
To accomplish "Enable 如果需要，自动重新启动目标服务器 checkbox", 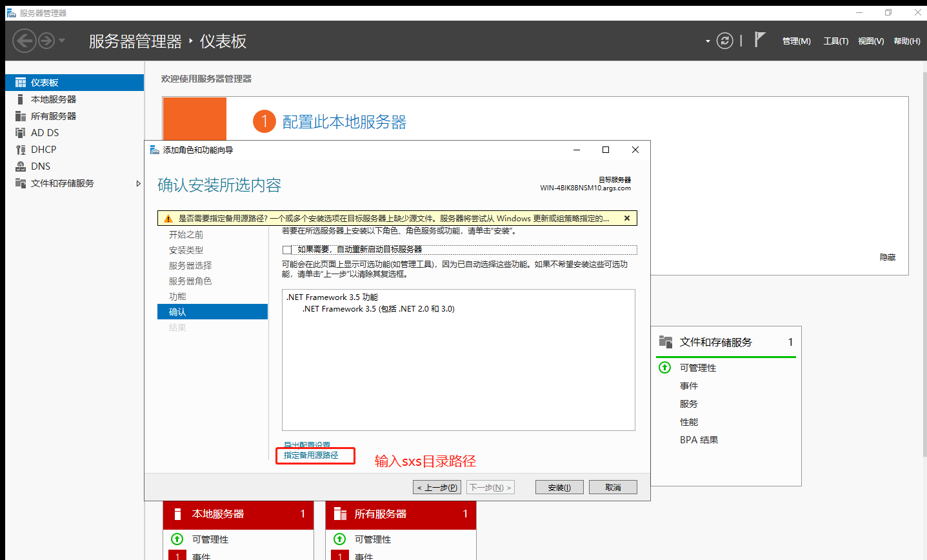I will point(286,249).
